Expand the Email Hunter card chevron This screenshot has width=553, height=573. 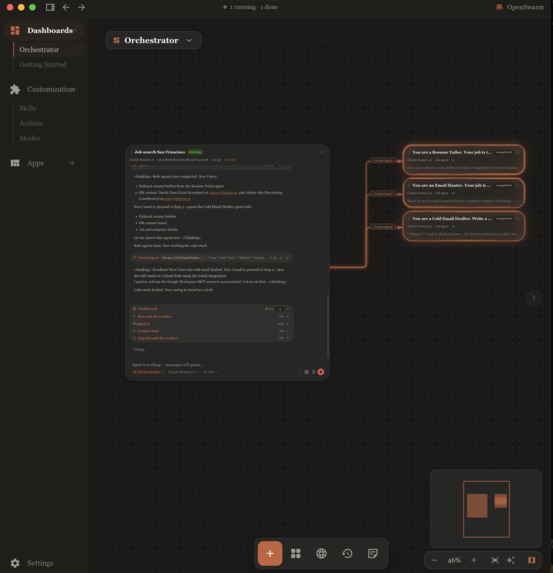(x=409, y=185)
